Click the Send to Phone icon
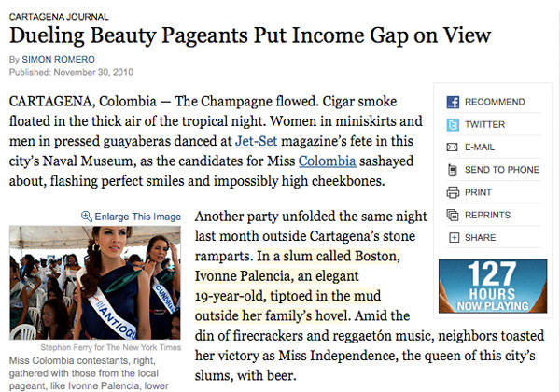560x392 pixels. click(x=452, y=170)
